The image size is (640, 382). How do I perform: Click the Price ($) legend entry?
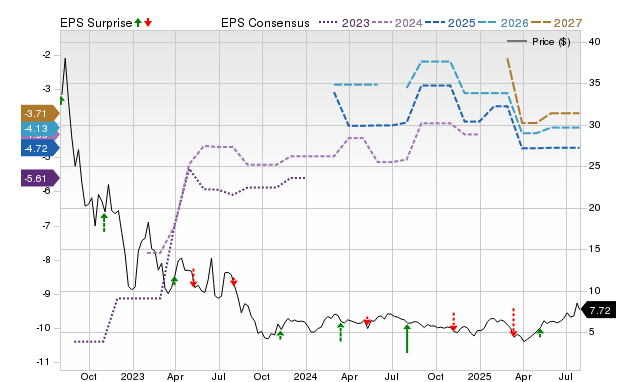pyautogui.click(x=539, y=41)
